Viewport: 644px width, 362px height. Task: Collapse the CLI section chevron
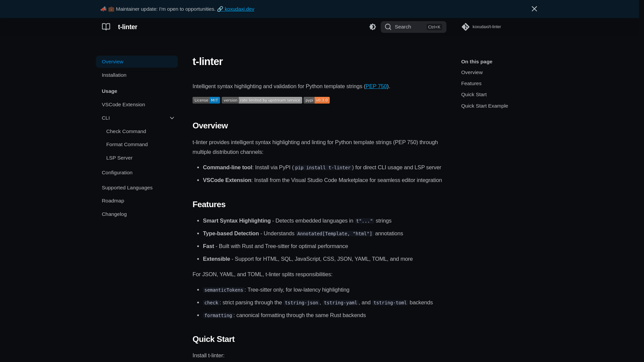[x=172, y=118]
